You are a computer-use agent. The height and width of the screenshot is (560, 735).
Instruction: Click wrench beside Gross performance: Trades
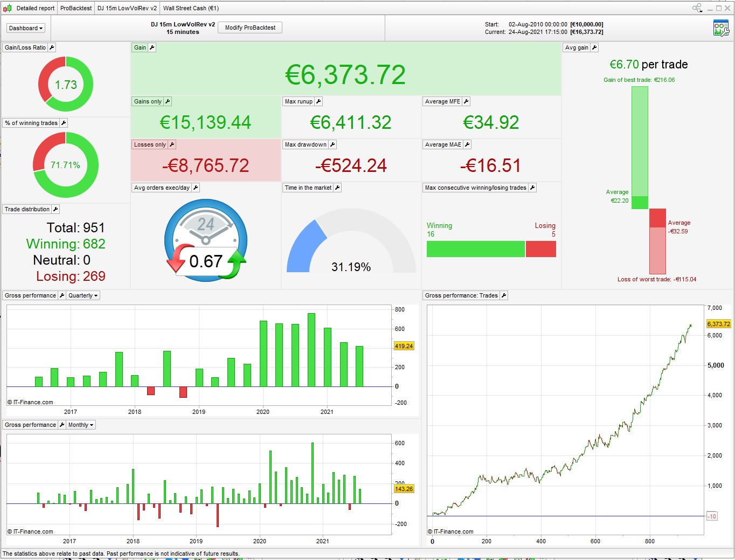[x=504, y=295]
